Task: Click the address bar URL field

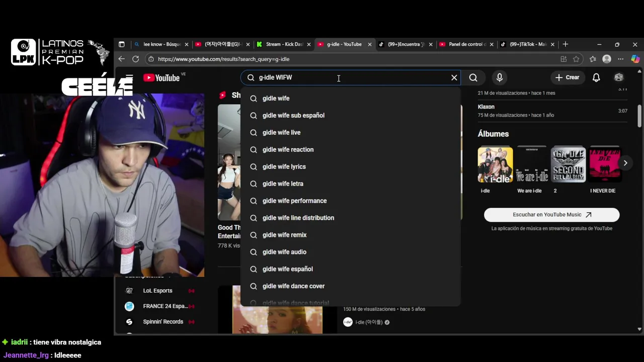Action: click(x=352, y=59)
